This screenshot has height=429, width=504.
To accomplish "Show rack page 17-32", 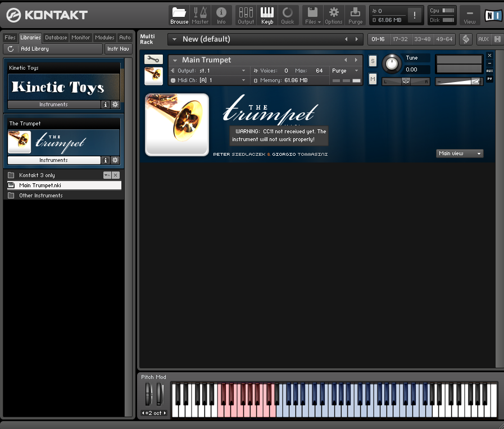I will tap(400, 39).
